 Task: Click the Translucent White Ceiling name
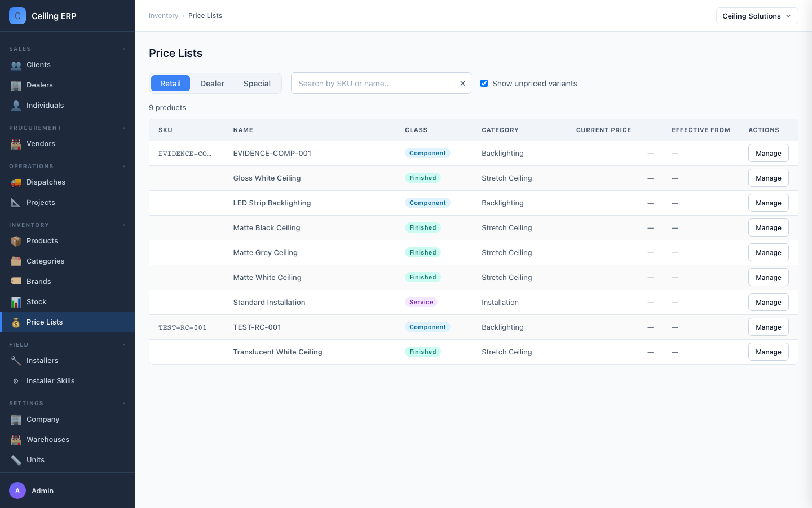278,352
